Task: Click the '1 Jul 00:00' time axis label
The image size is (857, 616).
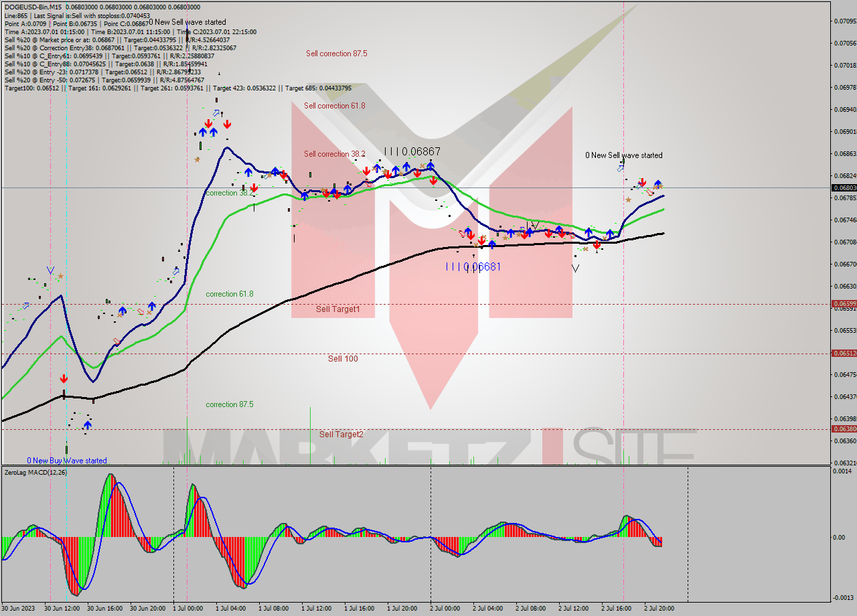Action: [x=189, y=609]
